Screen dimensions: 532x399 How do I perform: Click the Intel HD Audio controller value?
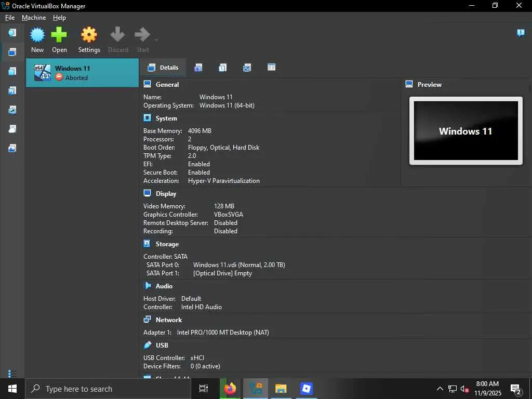201,307
